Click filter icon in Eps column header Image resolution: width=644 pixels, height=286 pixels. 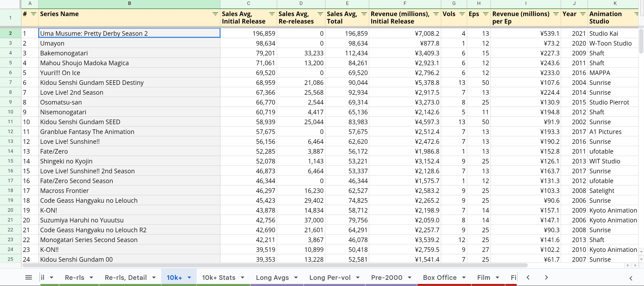485,14
